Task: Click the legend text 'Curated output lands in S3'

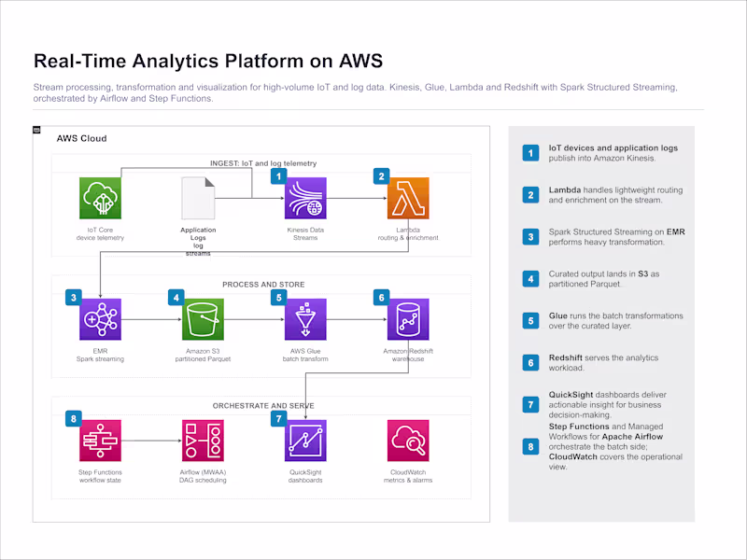Action: pyautogui.click(x=603, y=278)
